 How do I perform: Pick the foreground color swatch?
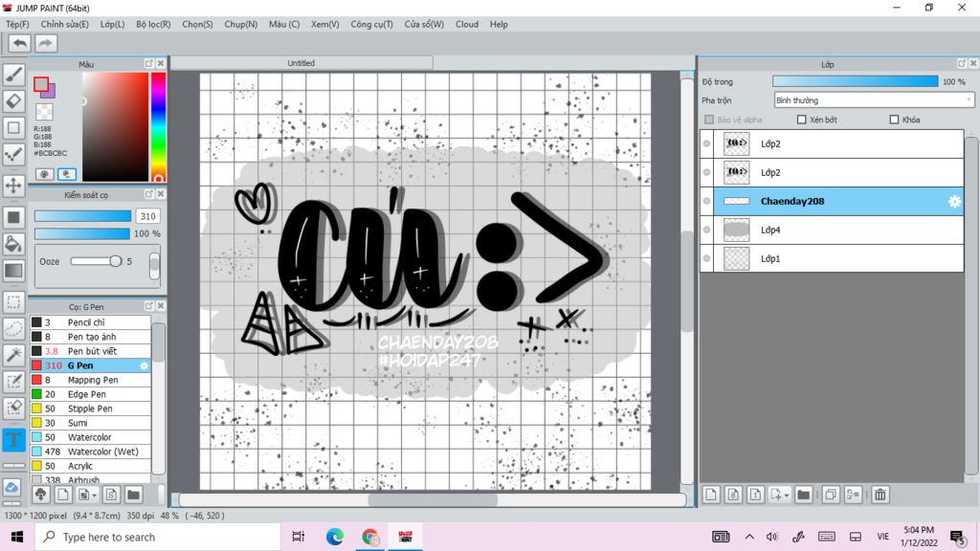click(x=40, y=84)
